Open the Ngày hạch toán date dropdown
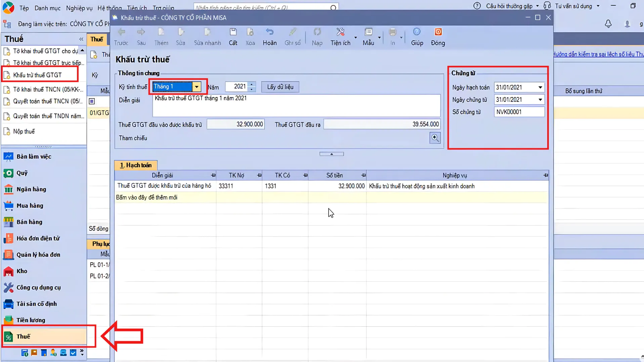This screenshot has width=644, height=362. [540, 87]
